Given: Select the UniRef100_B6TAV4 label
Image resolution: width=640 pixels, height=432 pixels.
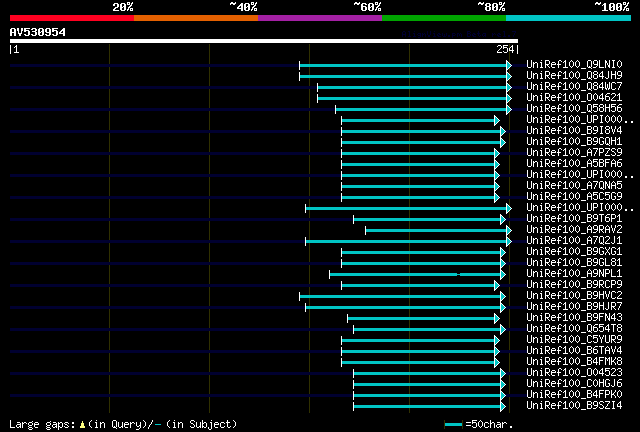Looking at the screenshot, I should tap(574, 351).
